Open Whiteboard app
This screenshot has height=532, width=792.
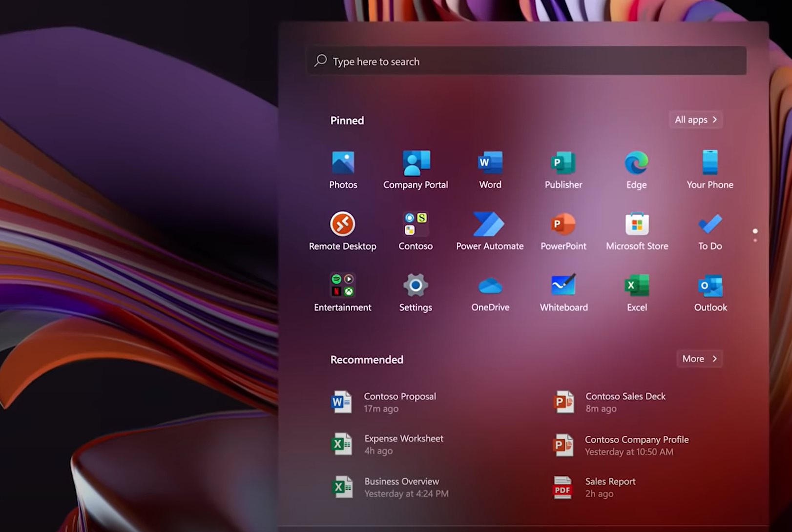tap(563, 292)
